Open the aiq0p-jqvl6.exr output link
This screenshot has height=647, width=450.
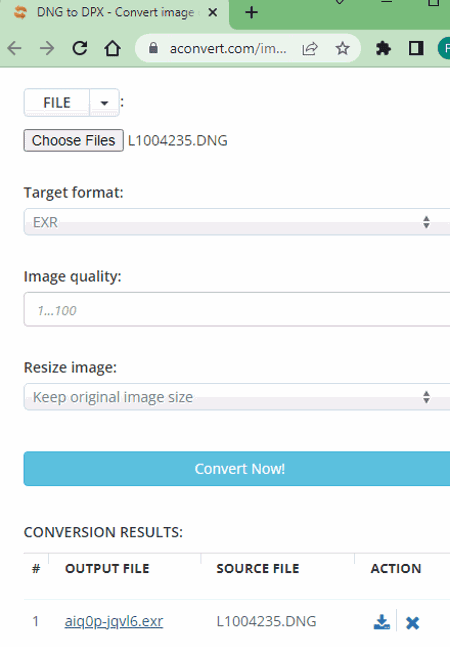coord(114,621)
